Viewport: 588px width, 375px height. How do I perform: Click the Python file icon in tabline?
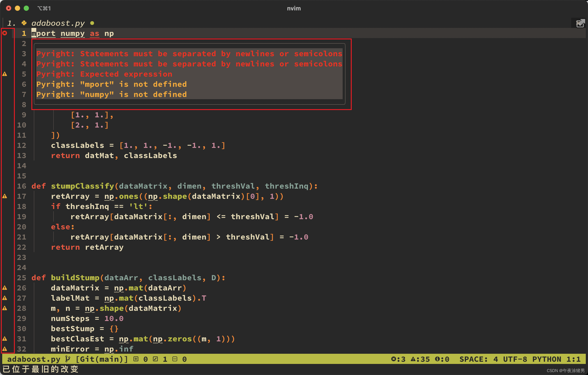tap(24, 23)
